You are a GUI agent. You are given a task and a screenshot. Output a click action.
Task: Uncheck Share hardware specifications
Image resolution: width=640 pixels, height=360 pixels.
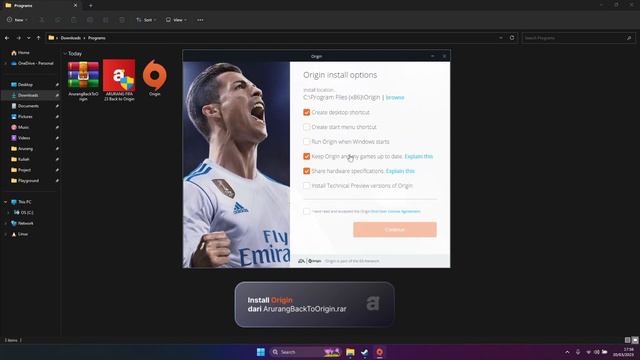tap(307, 171)
